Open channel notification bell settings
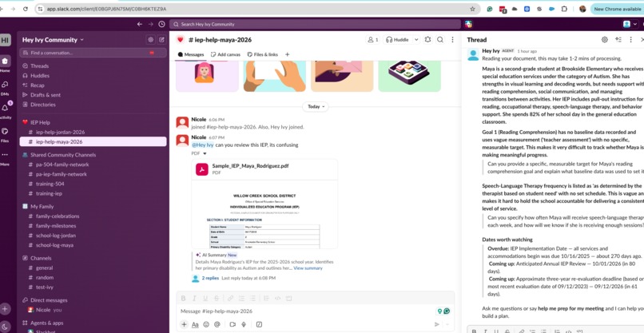This screenshot has height=333, width=644. point(428,40)
